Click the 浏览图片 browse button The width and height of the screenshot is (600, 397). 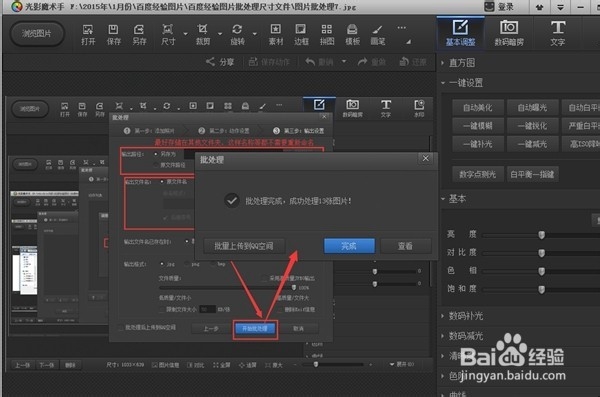tap(37, 34)
